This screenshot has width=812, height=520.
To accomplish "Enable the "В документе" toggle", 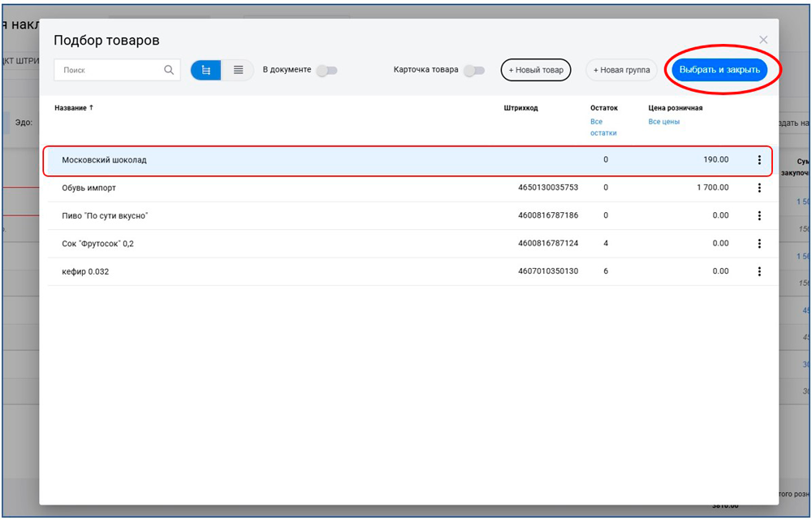I will 326,71.
